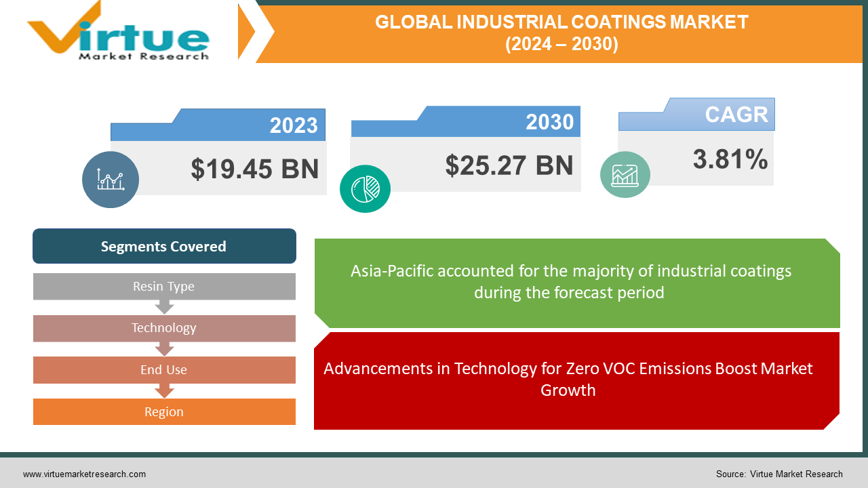Viewport: 868px width, 488px height.
Task: Click the CAGR tab label
Action: pyautogui.click(x=736, y=115)
